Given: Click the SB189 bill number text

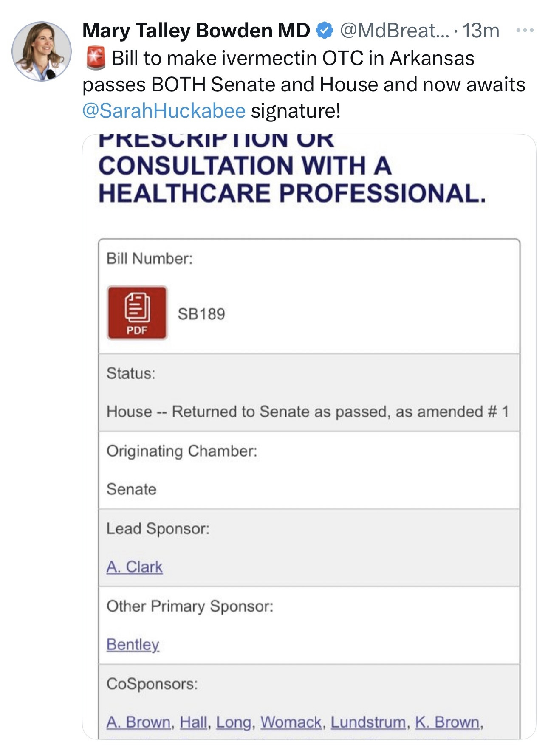Looking at the screenshot, I should [201, 314].
